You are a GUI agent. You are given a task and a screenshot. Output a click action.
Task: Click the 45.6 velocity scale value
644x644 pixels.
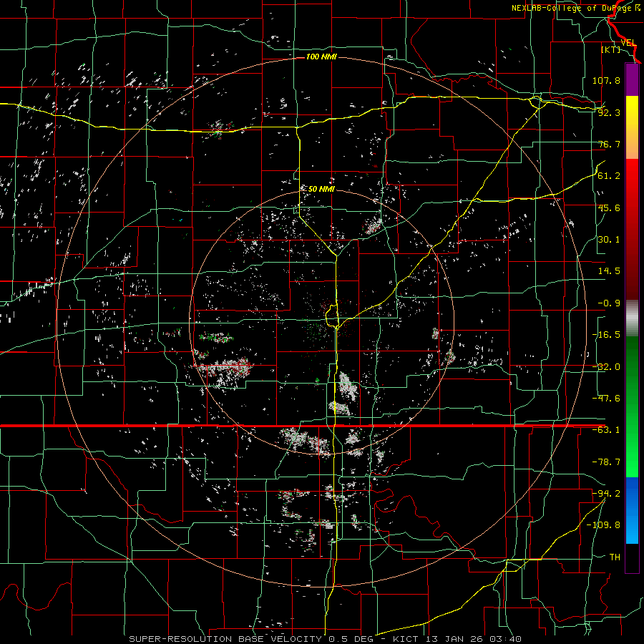[609, 208]
